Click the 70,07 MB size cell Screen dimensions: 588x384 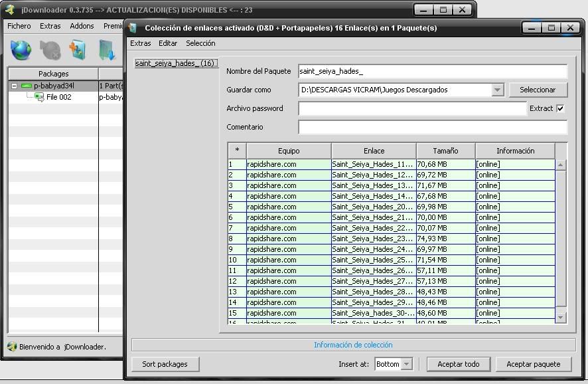[445, 228]
